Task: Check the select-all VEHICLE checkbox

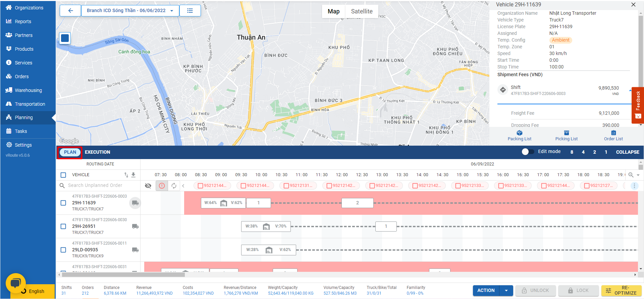Action: (63, 175)
